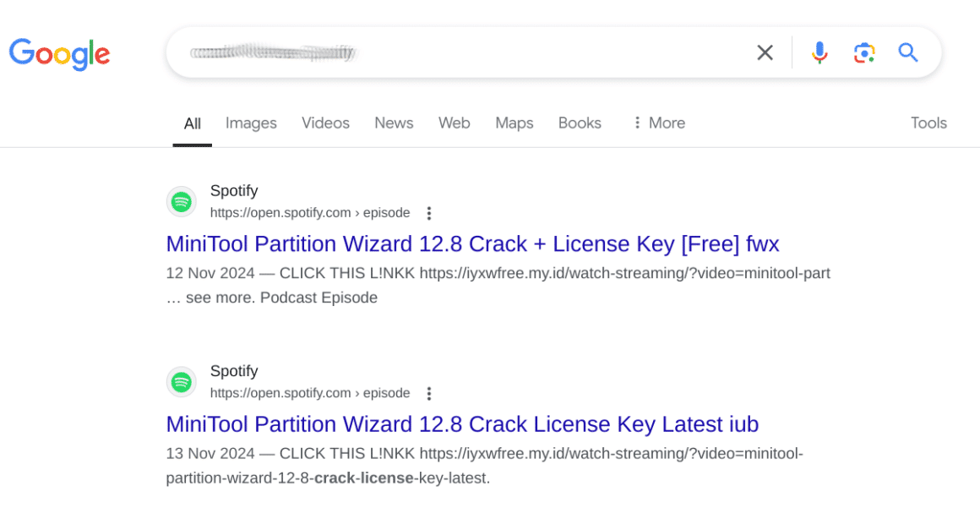Switch to the Videos tab
Screen dimensions: 980x519
325,123
